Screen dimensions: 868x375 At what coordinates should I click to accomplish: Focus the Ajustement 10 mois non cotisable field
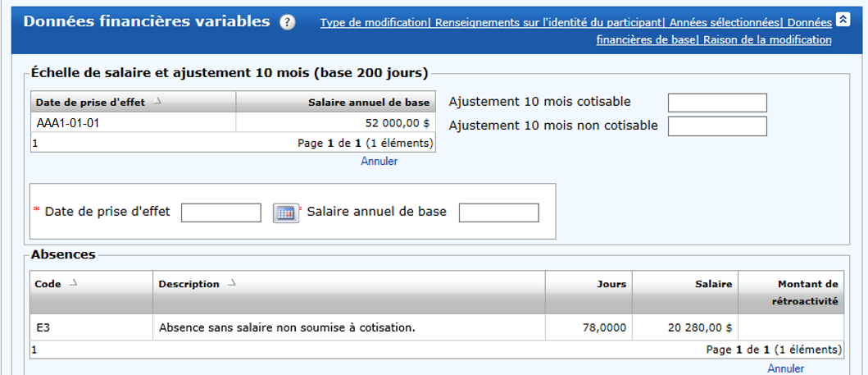(717, 126)
